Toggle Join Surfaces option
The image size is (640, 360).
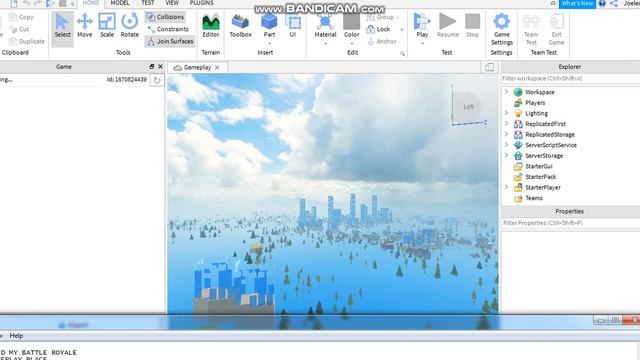click(170, 41)
